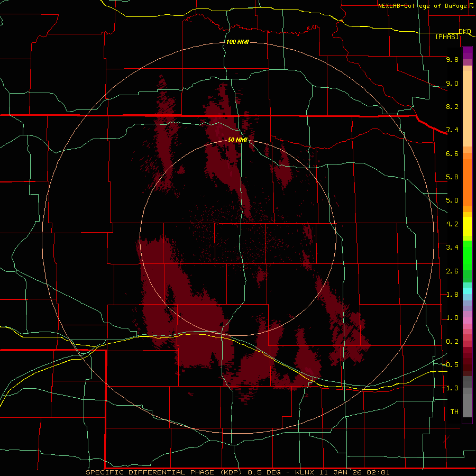Click the NEXLAB-College of DuPage label

click(x=422, y=6)
